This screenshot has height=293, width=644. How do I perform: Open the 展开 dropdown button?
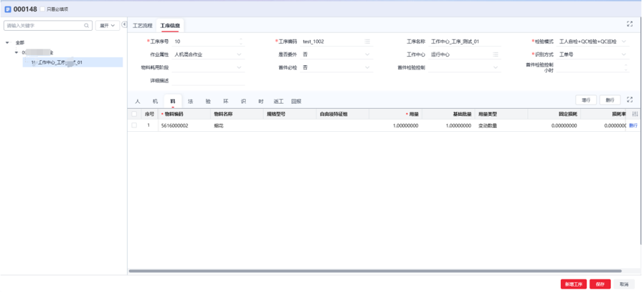pos(108,26)
